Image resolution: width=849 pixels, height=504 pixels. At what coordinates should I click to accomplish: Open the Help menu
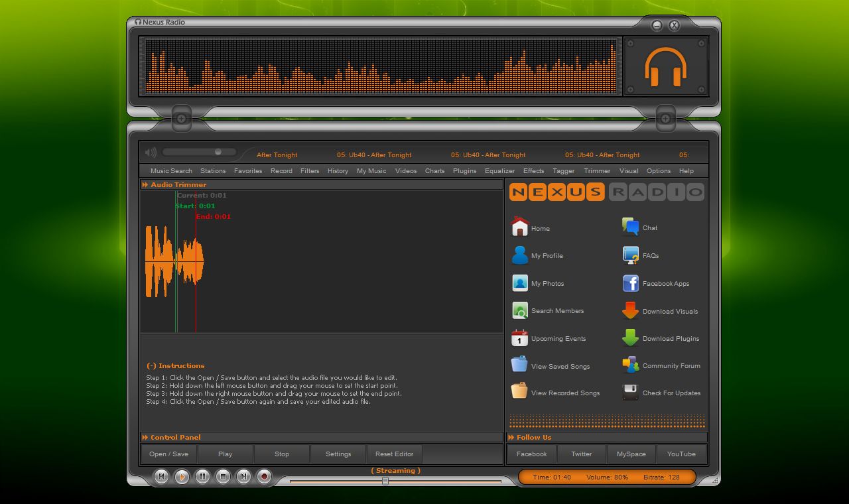(686, 171)
